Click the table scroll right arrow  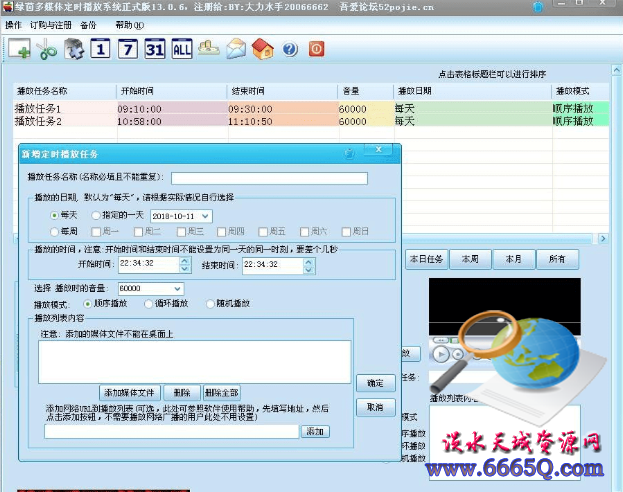coord(603,238)
